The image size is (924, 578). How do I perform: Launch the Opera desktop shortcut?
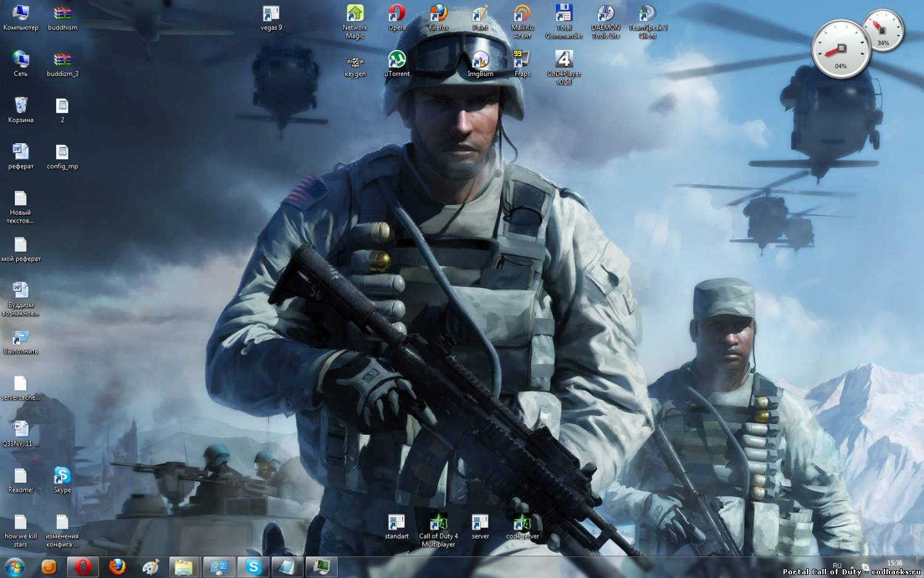pyautogui.click(x=397, y=17)
